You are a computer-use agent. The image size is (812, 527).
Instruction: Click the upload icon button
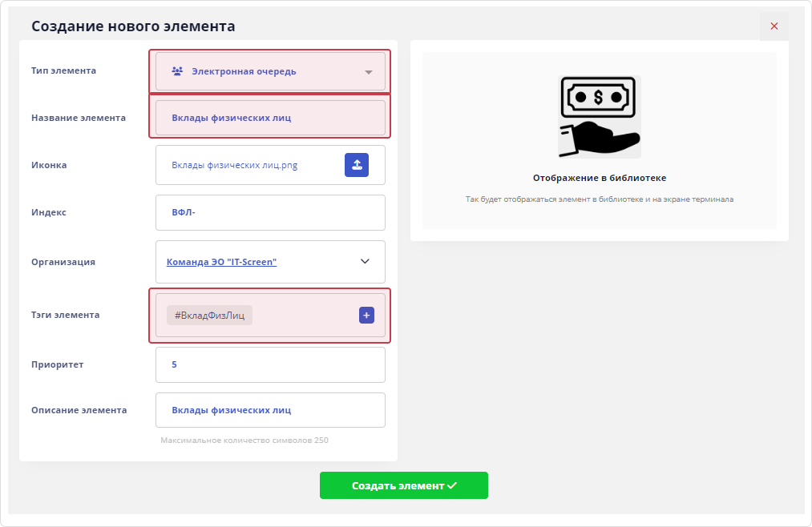[357, 165]
